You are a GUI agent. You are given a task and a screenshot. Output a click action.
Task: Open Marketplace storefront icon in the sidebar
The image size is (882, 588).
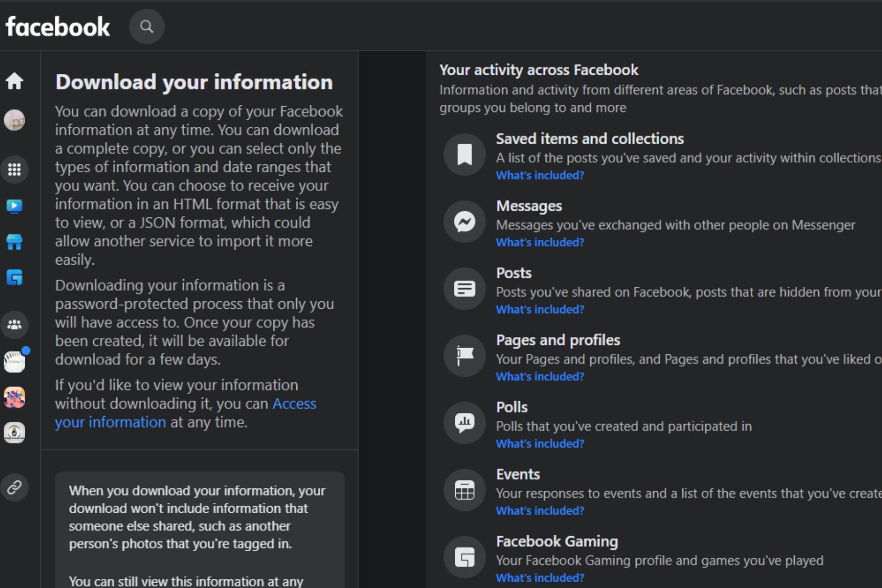[x=15, y=242]
